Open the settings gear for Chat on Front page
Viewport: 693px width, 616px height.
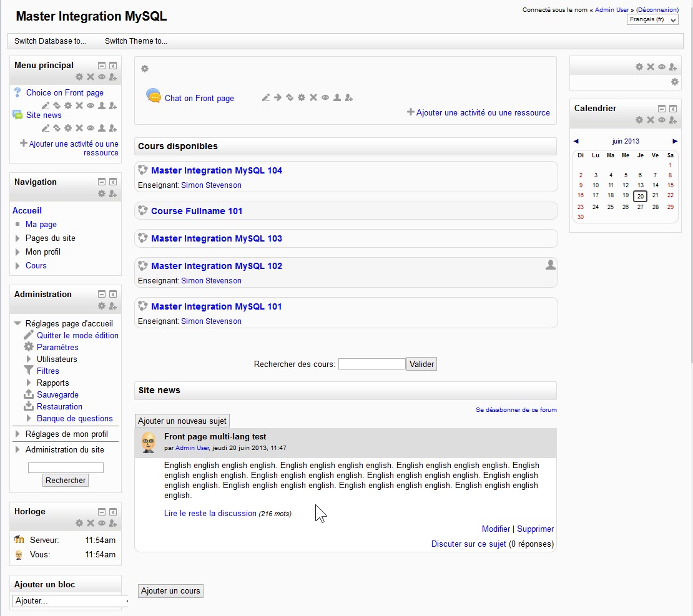tap(302, 97)
